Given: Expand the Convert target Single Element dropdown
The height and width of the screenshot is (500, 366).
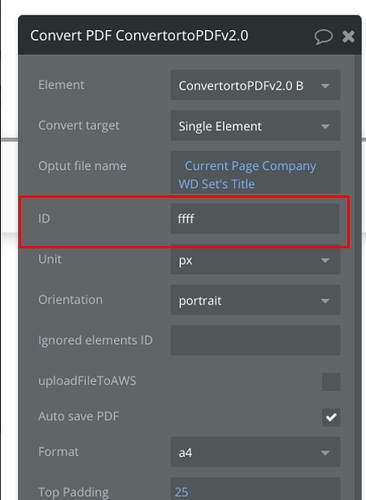Looking at the screenshot, I should (x=255, y=126).
